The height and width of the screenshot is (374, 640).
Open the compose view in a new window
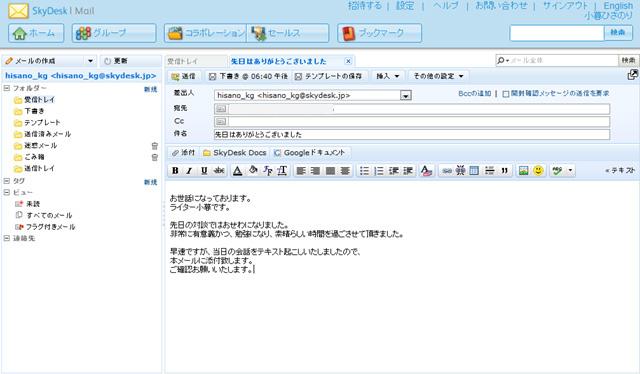coord(632,75)
